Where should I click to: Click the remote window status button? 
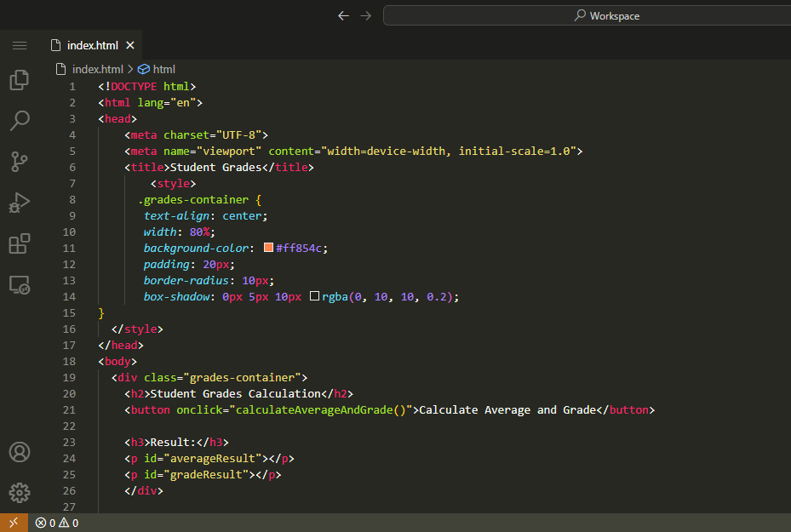13,523
